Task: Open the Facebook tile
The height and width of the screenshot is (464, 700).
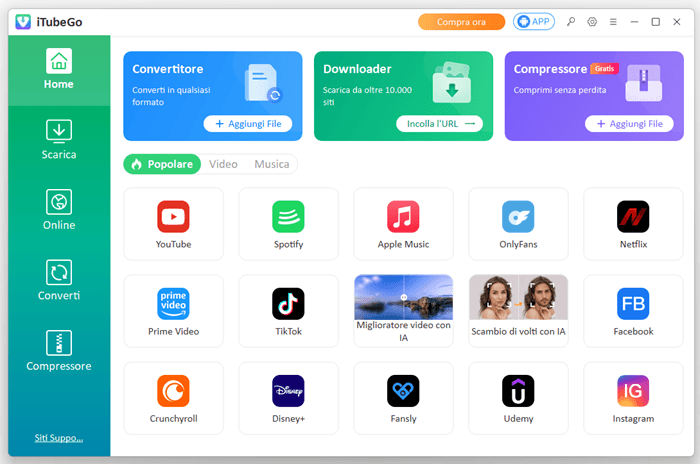Action: 633,311
